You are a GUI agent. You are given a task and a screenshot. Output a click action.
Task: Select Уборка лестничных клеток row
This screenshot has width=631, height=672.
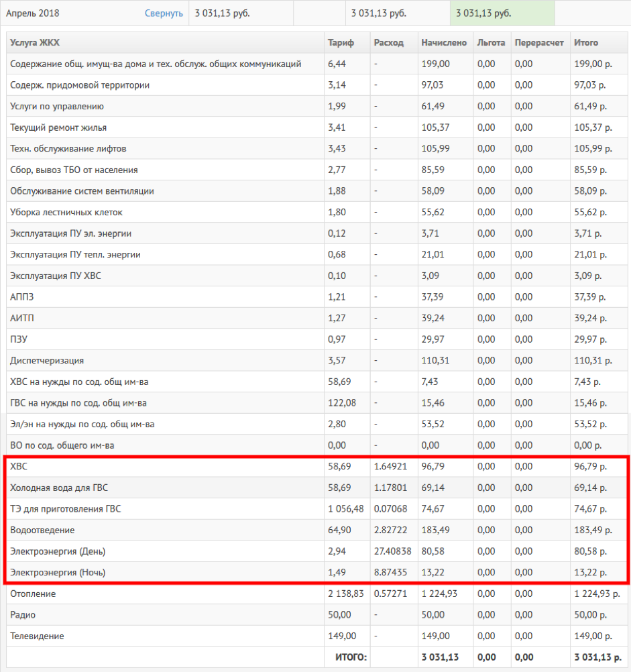pyautogui.click(x=317, y=212)
